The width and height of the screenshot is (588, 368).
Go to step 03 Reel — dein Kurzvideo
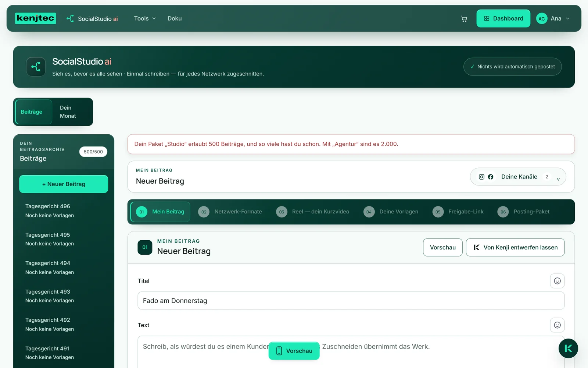click(313, 212)
